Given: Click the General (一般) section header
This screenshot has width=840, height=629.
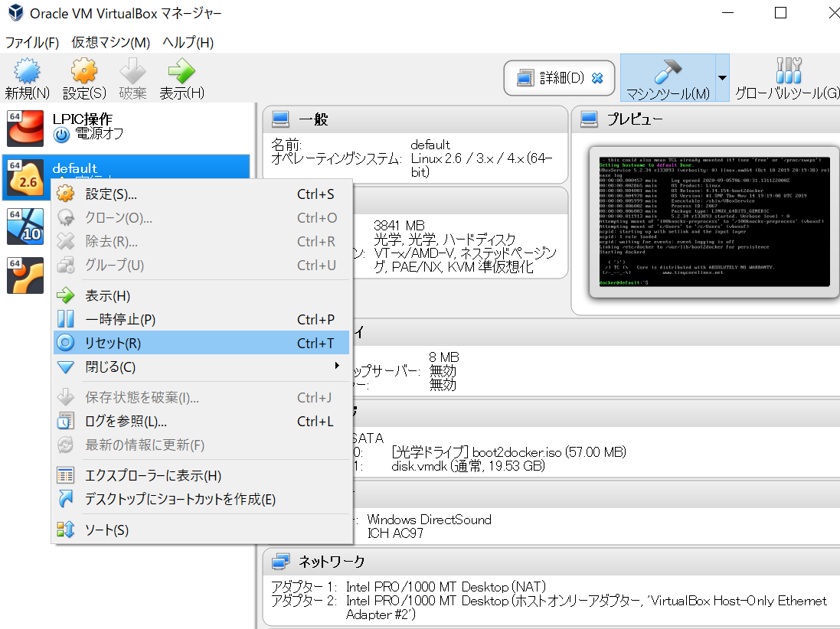Looking at the screenshot, I should [x=415, y=119].
